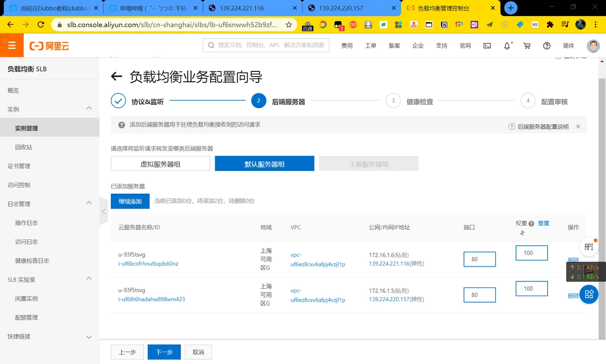This screenshot has width=606, height=364.
Task: Collapse the 实例 sidebar section
Action: pyautogui.click(x=89, y=109)
